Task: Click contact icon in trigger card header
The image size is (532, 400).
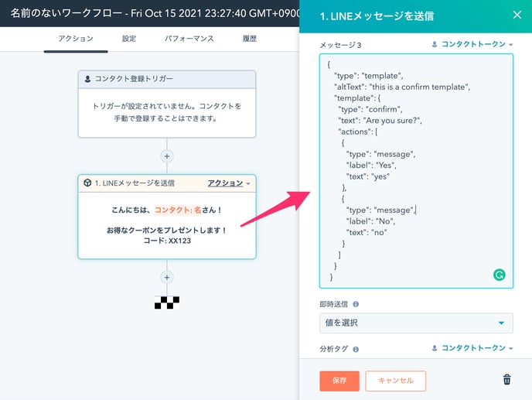Action: (87, 79)
